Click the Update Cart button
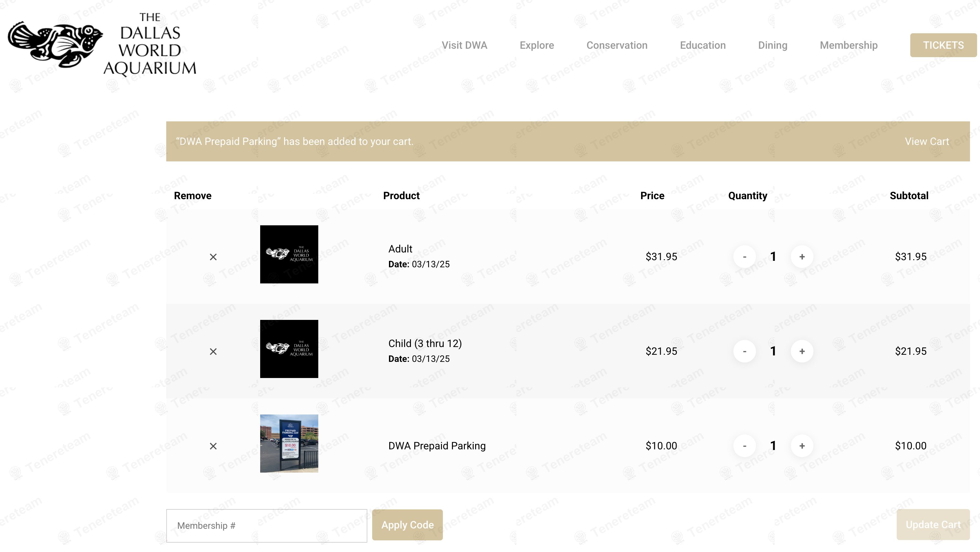 (933, 525)
